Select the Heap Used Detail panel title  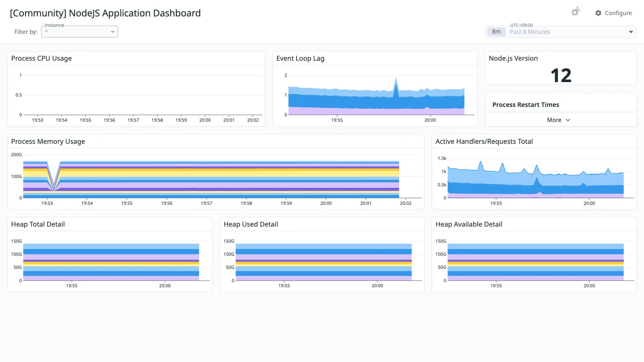(251, 224)
